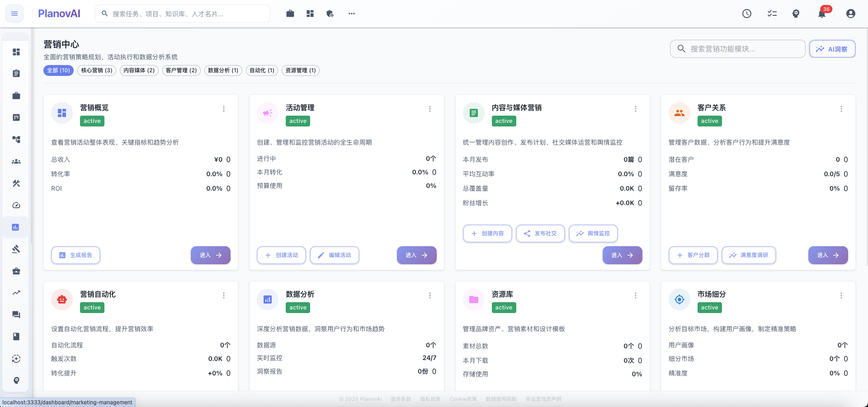Image resolution: width=868 pixels, height=407 pixels.
Task: Click the tools wrench icon in sidebar
Action: tap(16, 183)
